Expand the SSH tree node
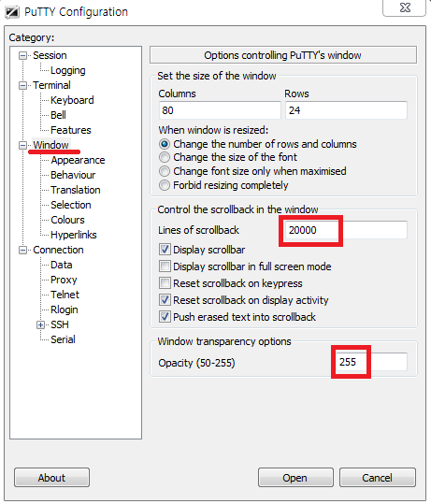The image size is (431, 504). tap(40, 325)
